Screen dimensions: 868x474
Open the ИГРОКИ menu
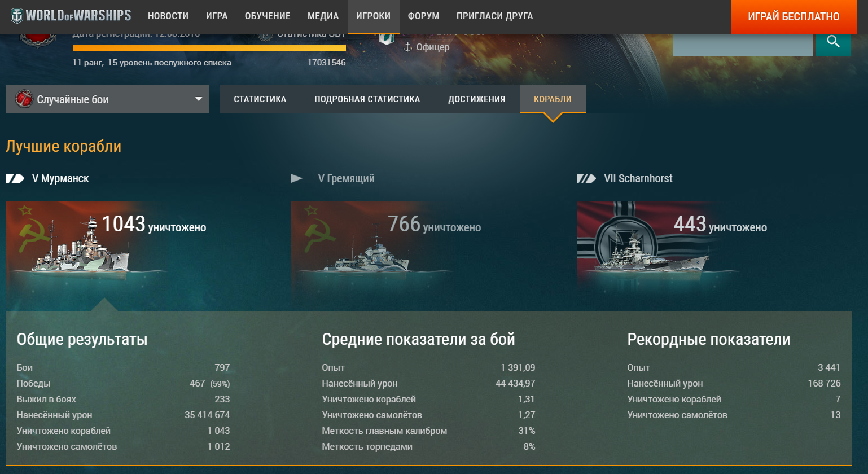click(x=373, y=16)
